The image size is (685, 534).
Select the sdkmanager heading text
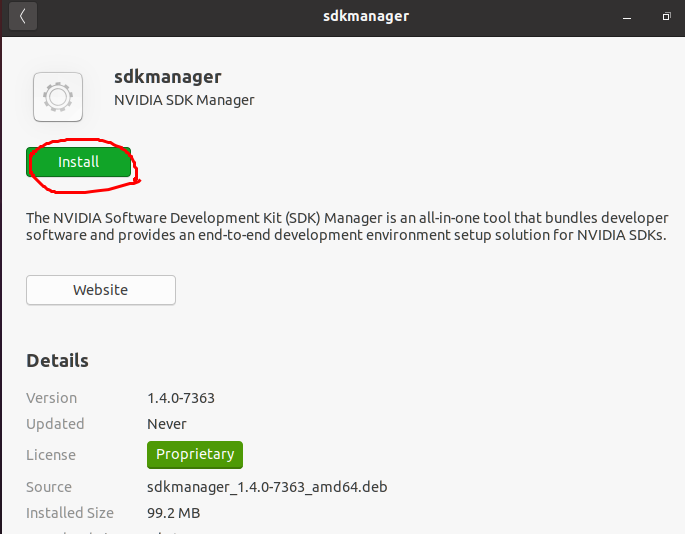coord(168,77)
